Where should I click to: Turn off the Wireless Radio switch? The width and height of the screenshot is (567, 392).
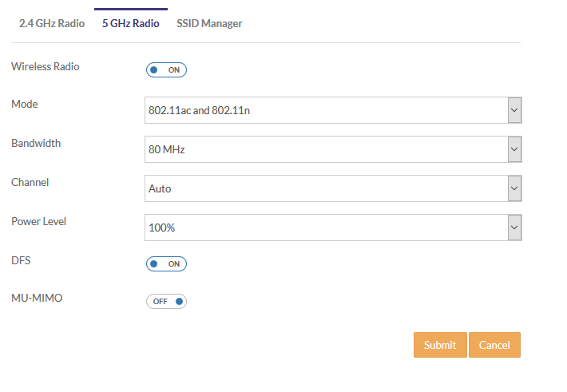(x=166, y=70)
